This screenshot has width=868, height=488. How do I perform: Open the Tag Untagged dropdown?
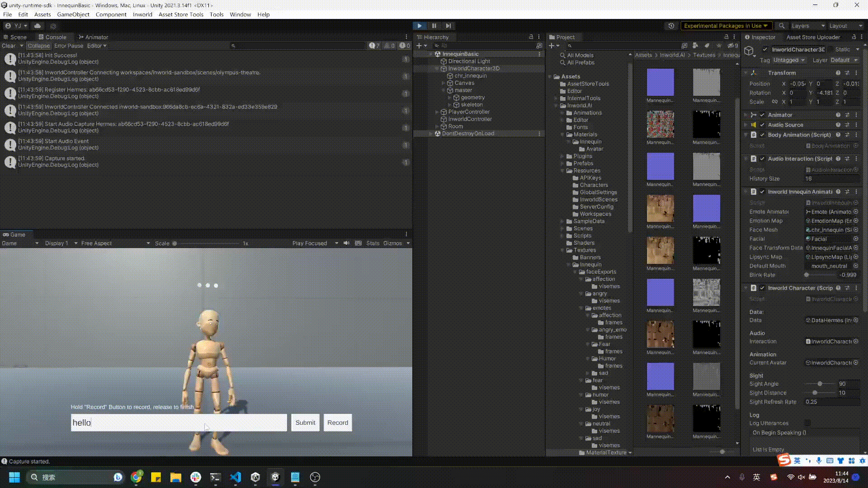tap(789, 60)
